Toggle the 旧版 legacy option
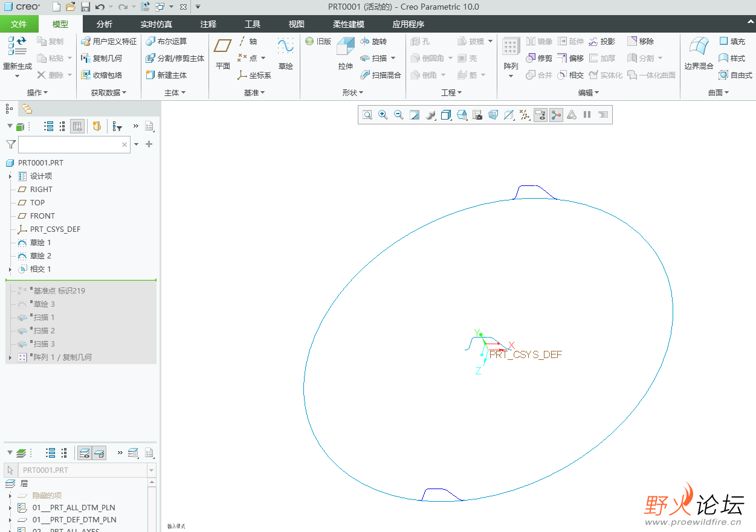Image resolution: width=756 pixels, height=532 pixels. [318, 41]
